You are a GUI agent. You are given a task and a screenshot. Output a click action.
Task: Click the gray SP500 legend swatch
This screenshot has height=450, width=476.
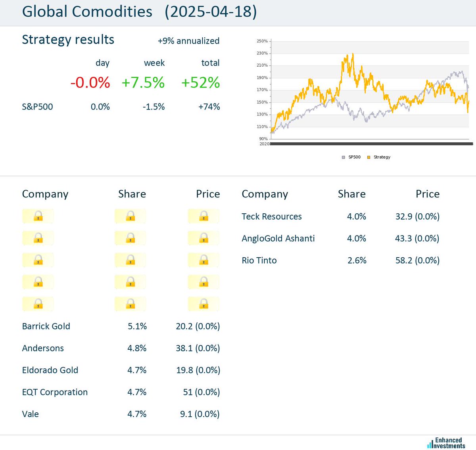click(344, 157)
